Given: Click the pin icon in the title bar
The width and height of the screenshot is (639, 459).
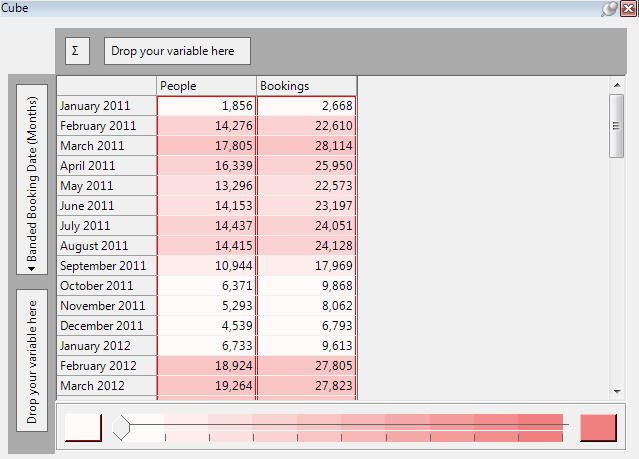Looking at the screenshot, I should click(x=609, y=9).
